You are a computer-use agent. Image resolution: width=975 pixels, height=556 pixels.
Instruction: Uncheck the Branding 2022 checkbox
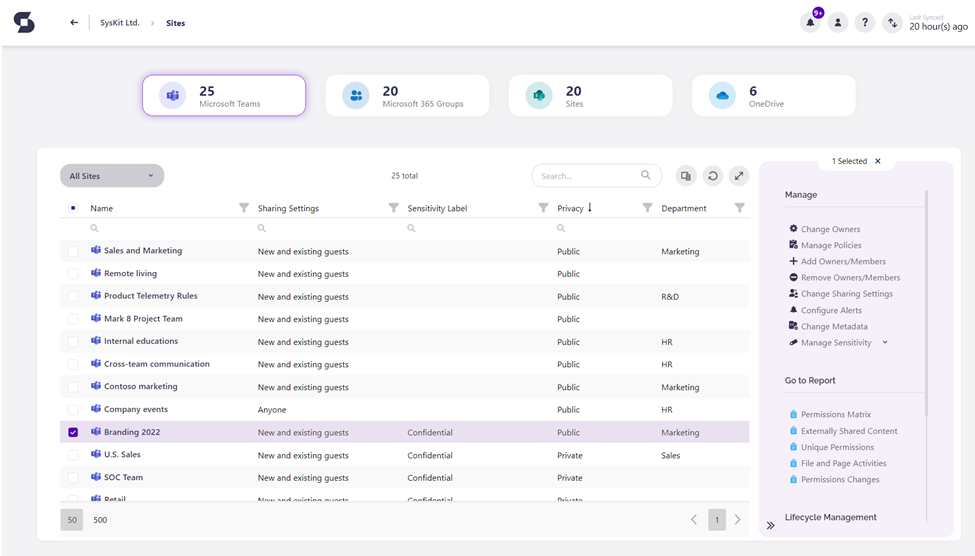pyautogui.click(x=73, y=432)
